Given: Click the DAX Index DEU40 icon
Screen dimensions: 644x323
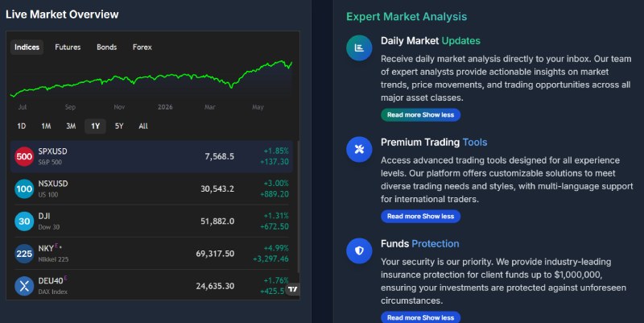Looking at the screenshot, I should (24, 287).
